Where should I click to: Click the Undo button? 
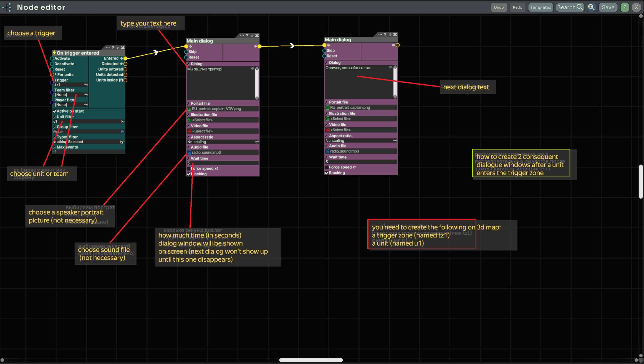[x=499, y=7]
